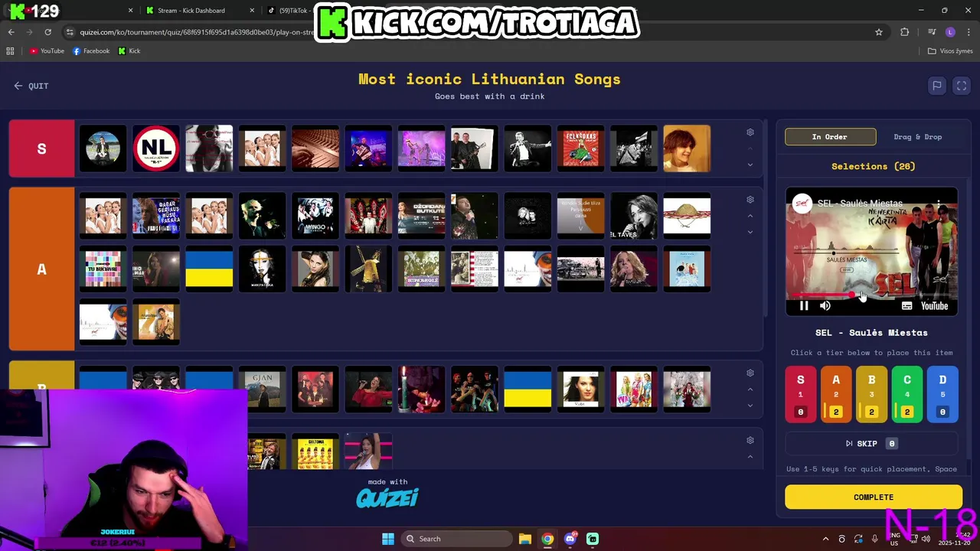Viewport: 980px width, 551px height.
Task: Open settings gear for the S tier
Action: (x=750, y=132)
